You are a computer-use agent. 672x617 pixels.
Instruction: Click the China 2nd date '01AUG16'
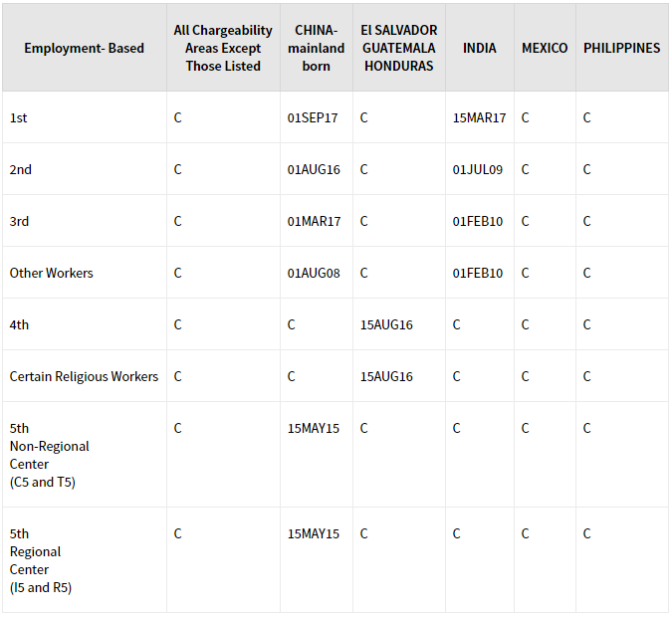pos(314,169)
